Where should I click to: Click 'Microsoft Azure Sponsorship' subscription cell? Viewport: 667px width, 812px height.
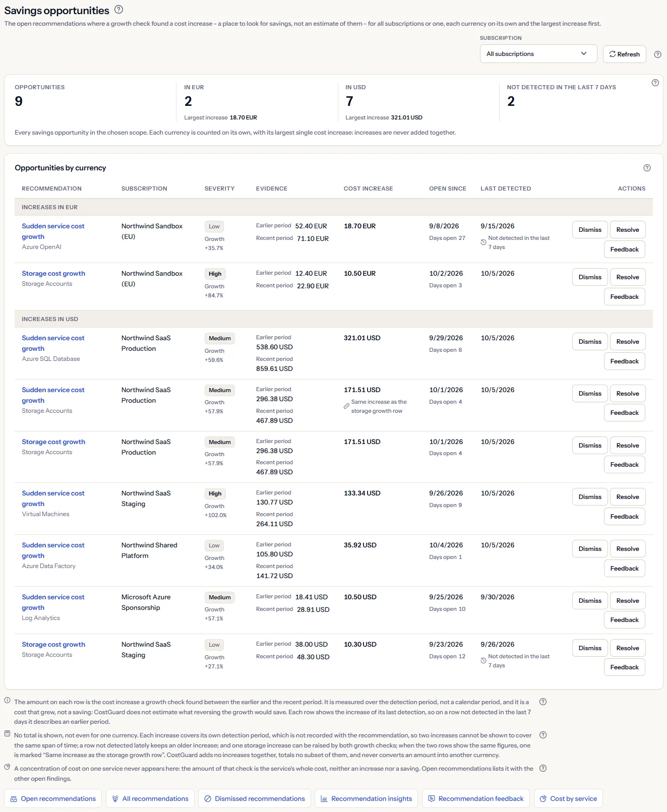(x=146, y=602)
